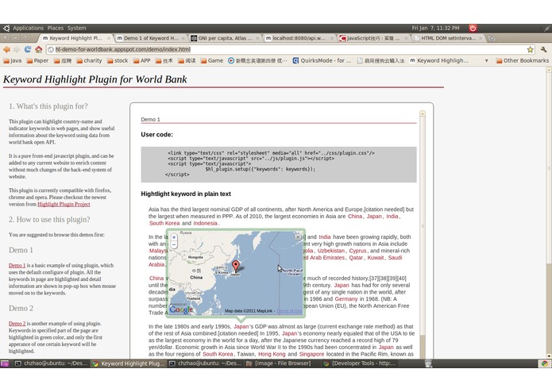Open the Game bookmarks folder
This screenshot has width=552, height=392.
(212, 60)
